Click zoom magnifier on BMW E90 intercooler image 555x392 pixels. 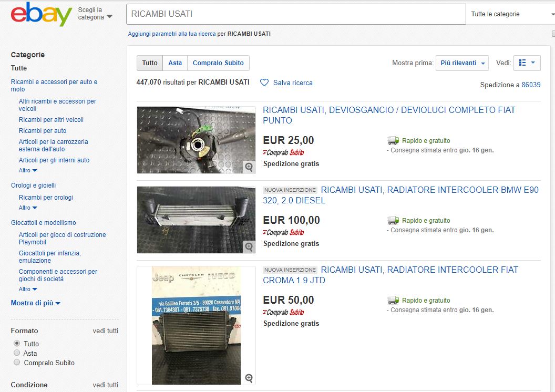(x=249, y=247)
